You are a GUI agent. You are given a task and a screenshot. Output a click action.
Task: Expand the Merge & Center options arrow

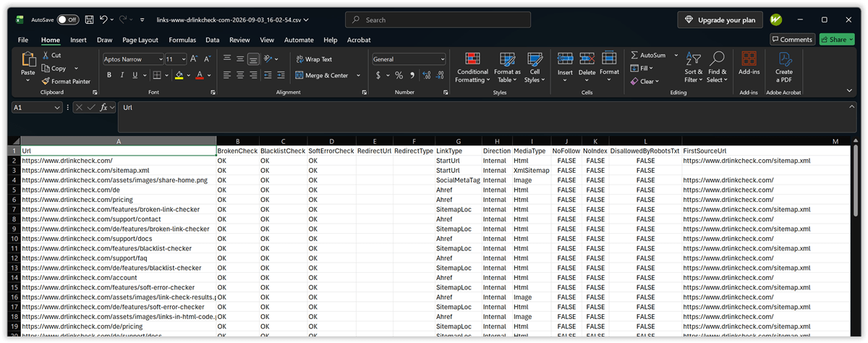pos(357,75)
